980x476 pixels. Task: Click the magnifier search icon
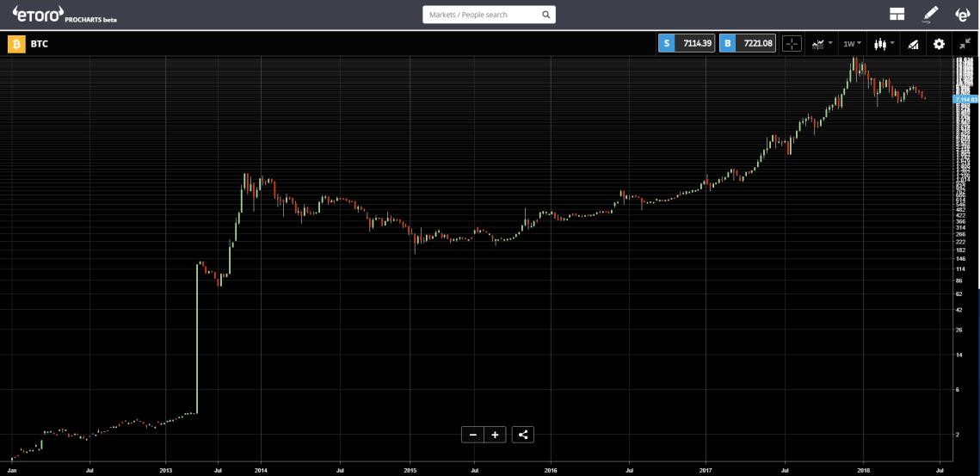tap(545, 15)
